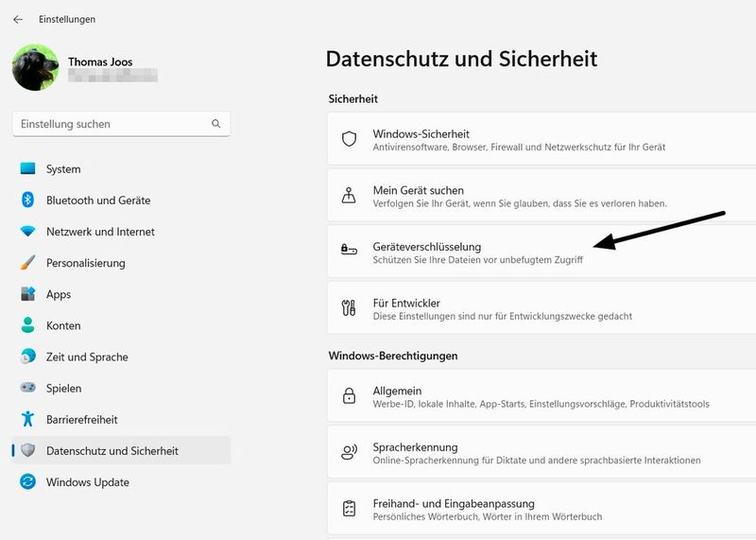
Task: Click the Zeit und Sprache globe icon
Action: click(x=28, y=357)
